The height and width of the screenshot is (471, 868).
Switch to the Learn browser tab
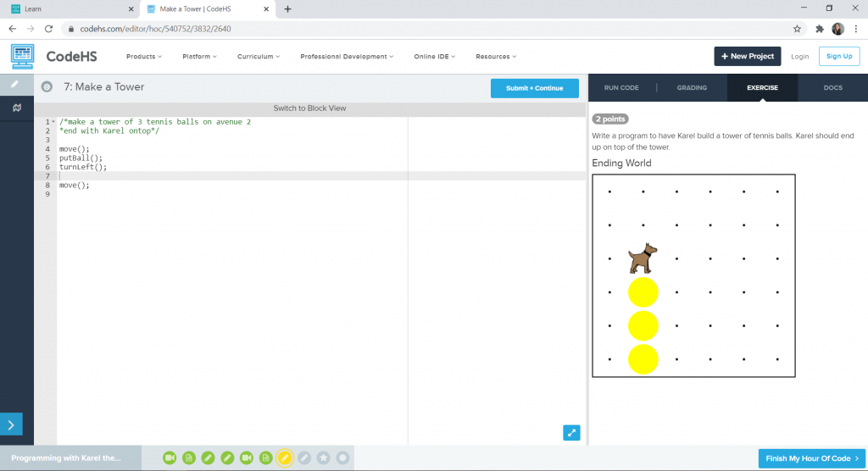[x=71, y=8]
